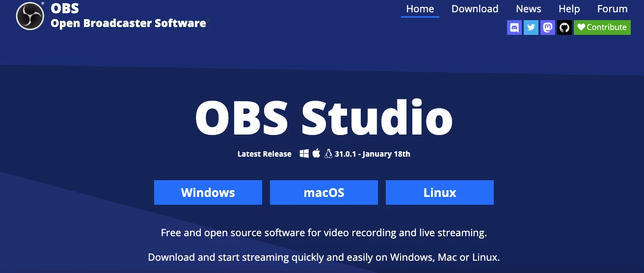Open the Forum nav item

pos(613,9)
